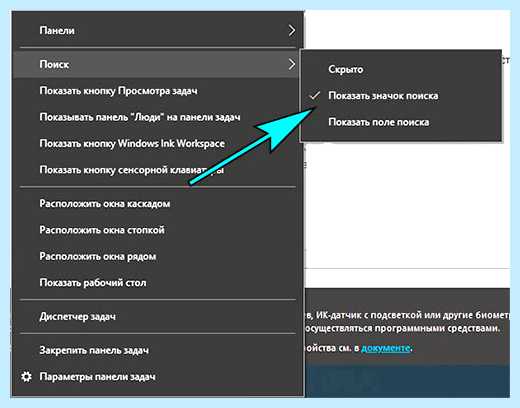Expand the chevron next to Панели
520x408 pixels.
point(292,30)
